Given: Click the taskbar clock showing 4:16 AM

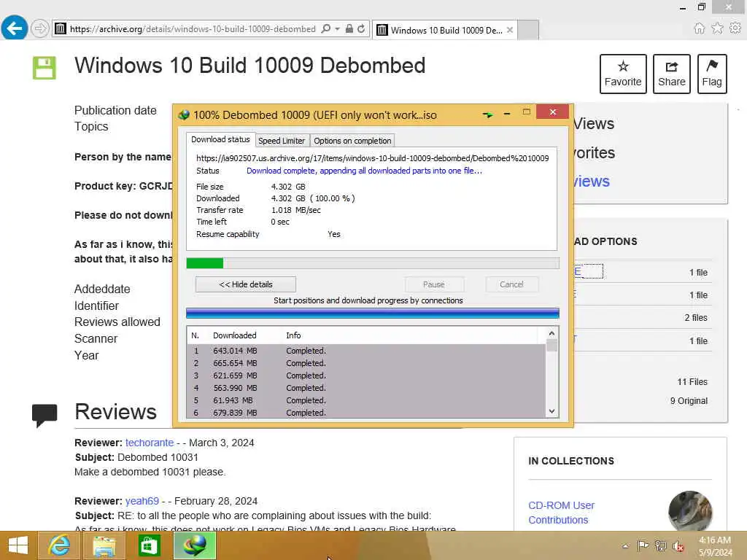Looking at the screenshot, I should click(x=715, y=546).
